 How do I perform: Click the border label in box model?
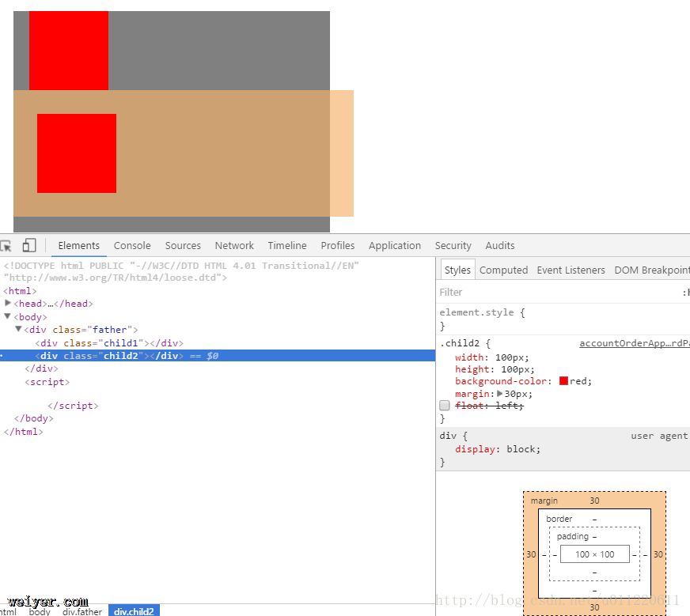559,519
